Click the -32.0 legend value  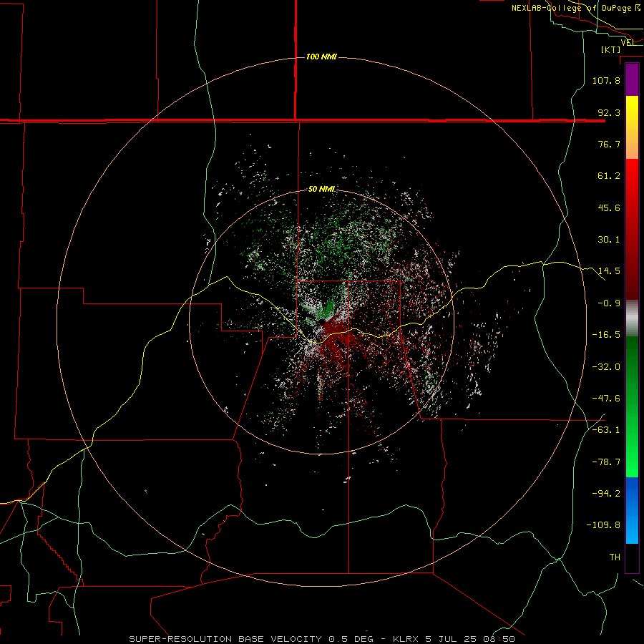click(606, 367)
